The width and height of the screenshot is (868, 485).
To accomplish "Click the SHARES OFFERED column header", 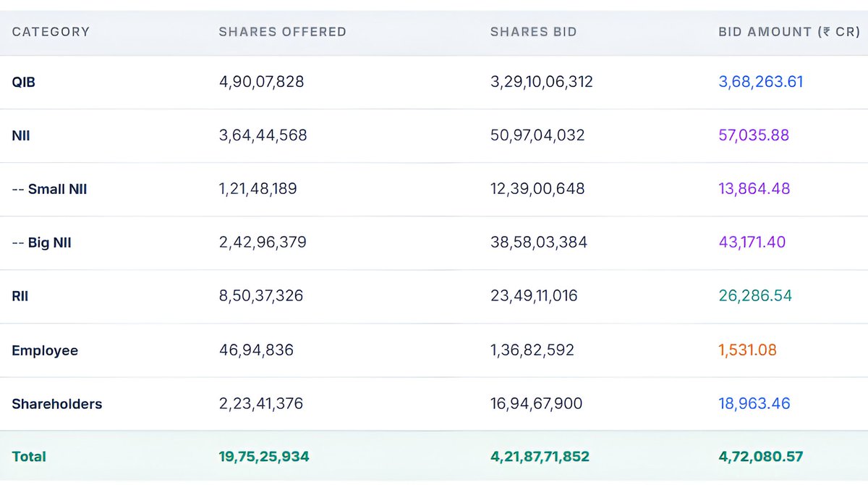I will [283, 32].
